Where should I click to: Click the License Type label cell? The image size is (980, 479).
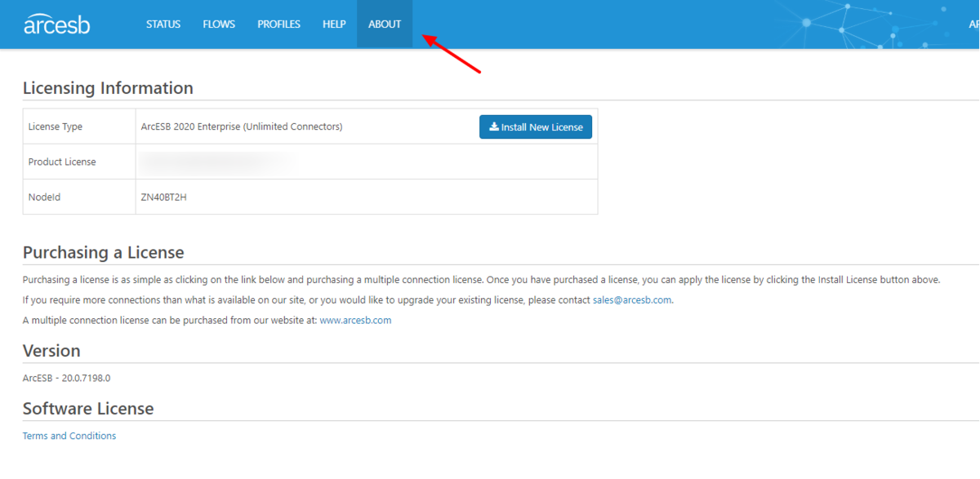[79, 126]
